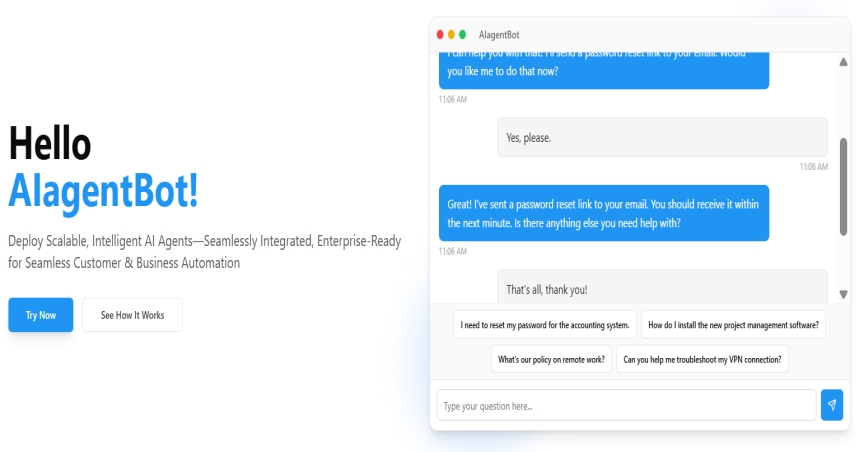Click the AIagentBot window title
This screenshot has height=452, width=864.
[499, 35]
